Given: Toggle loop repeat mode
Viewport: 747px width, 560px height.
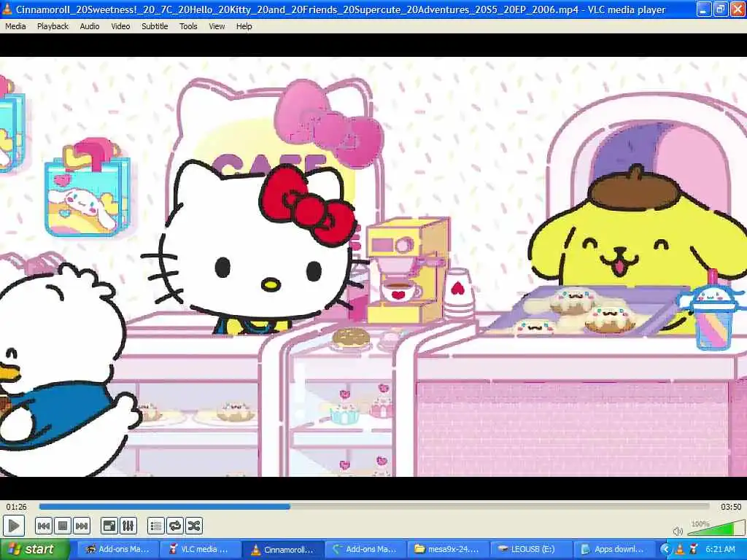Looking at the screenshot, I should coord(175,526).
